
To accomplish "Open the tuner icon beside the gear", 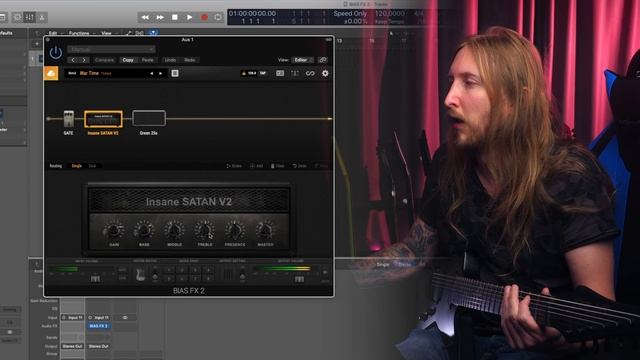I will pyautogui.click(x=295, y=73).
